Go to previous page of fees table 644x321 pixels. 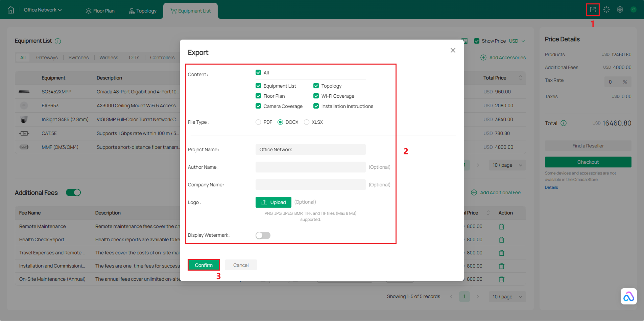point(451,297)
